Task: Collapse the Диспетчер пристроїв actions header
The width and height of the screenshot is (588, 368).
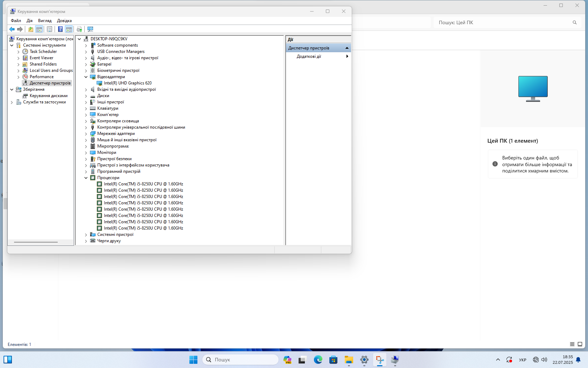Action: point(347,48)
